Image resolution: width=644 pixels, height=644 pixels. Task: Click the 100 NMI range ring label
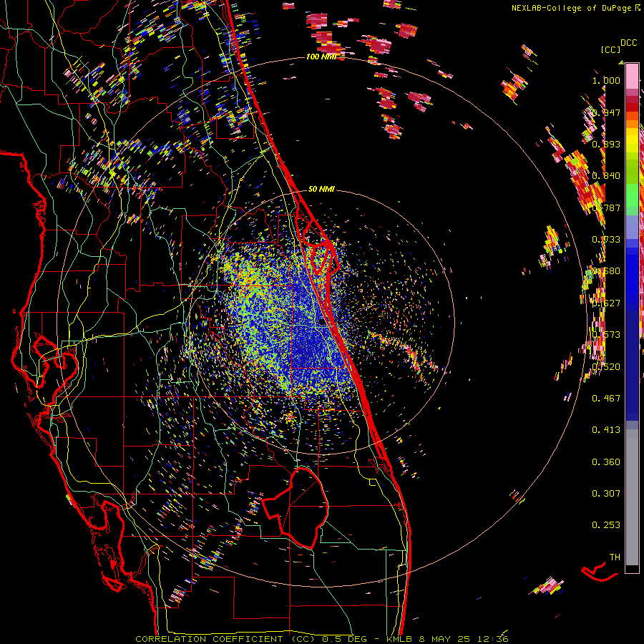tap(321, 57)
